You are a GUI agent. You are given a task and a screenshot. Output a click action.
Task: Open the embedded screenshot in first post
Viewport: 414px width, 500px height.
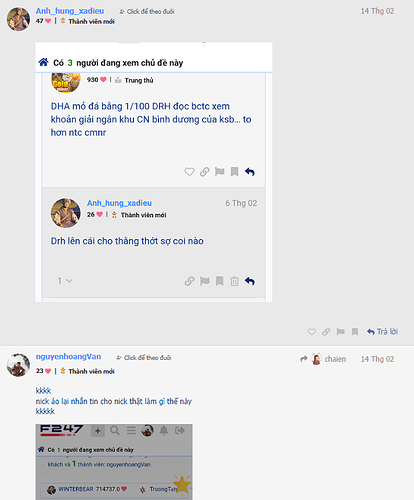coord(154,172)
